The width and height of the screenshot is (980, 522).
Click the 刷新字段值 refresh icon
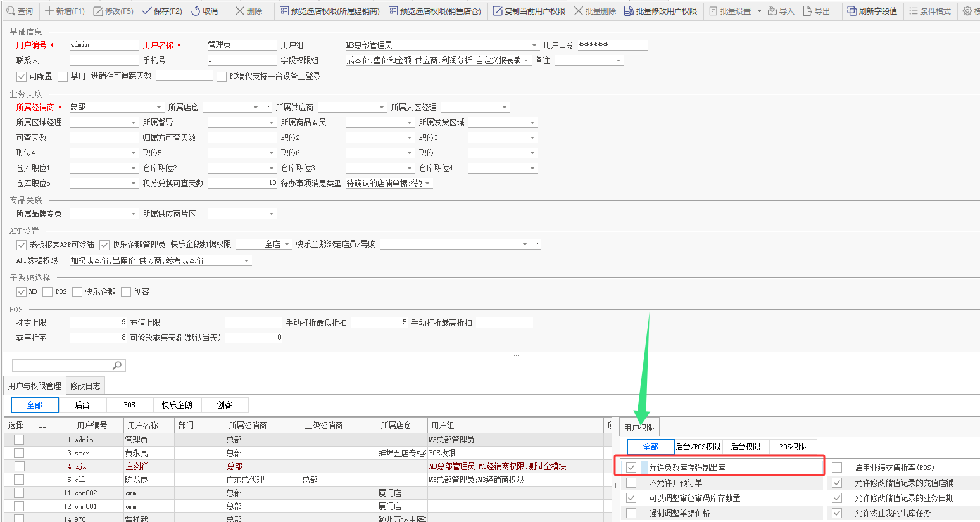pyautogui.click(x=852, y=11)
